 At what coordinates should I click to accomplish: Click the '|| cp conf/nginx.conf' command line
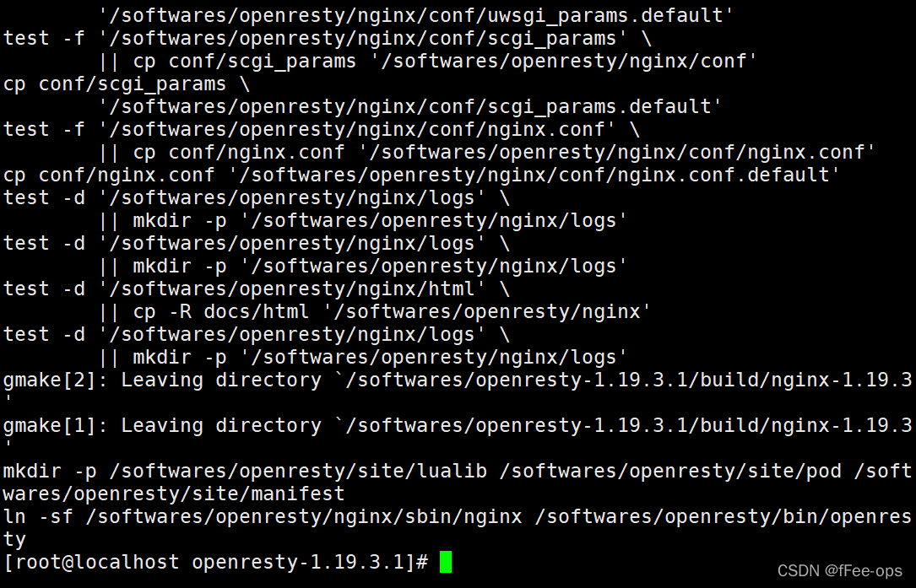point(486,153)
